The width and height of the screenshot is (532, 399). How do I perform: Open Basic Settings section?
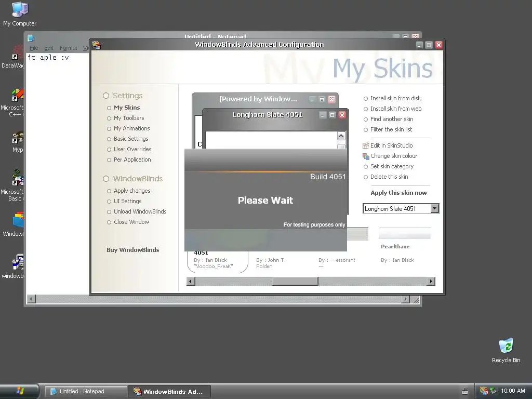point(131,139)
